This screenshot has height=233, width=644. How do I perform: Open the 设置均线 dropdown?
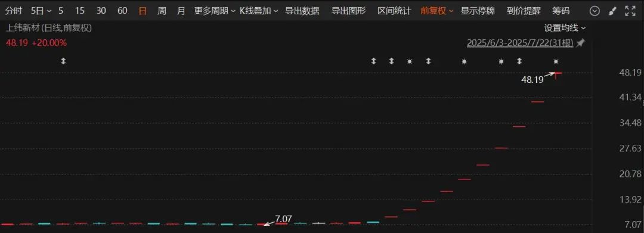point(565,28)
